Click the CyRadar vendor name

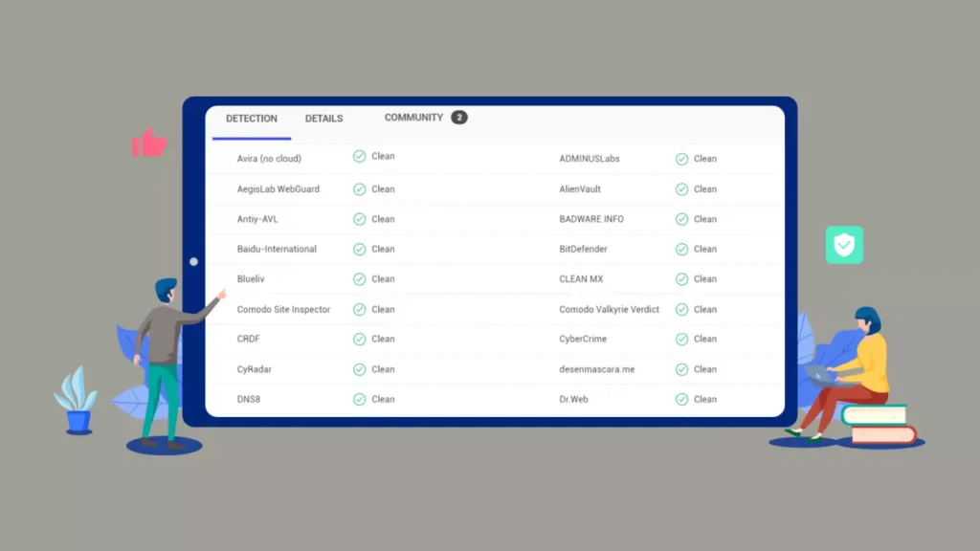coord(255,370)
